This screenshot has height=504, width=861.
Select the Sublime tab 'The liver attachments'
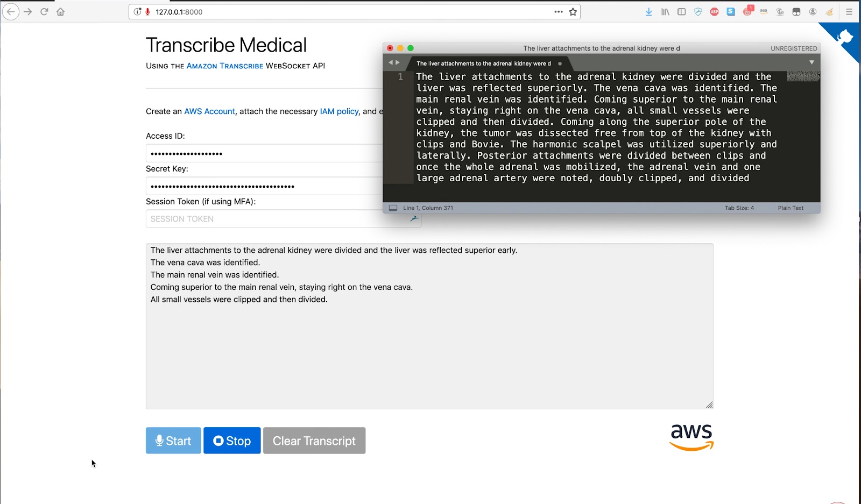click(x=484, y=63)
